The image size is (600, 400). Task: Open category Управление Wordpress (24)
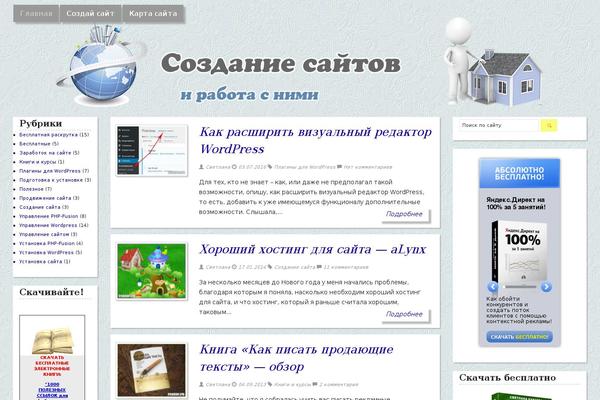coord(54,225)
